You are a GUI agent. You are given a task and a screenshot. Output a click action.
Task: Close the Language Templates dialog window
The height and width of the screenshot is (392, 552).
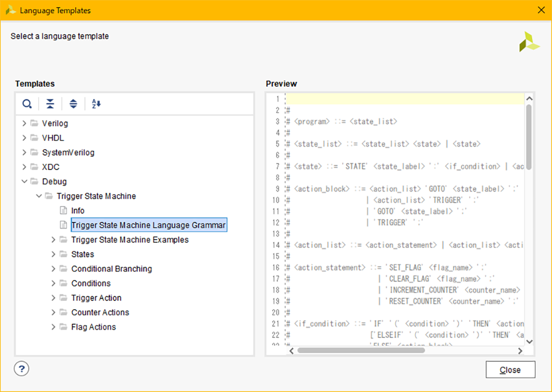coord(542,10)
